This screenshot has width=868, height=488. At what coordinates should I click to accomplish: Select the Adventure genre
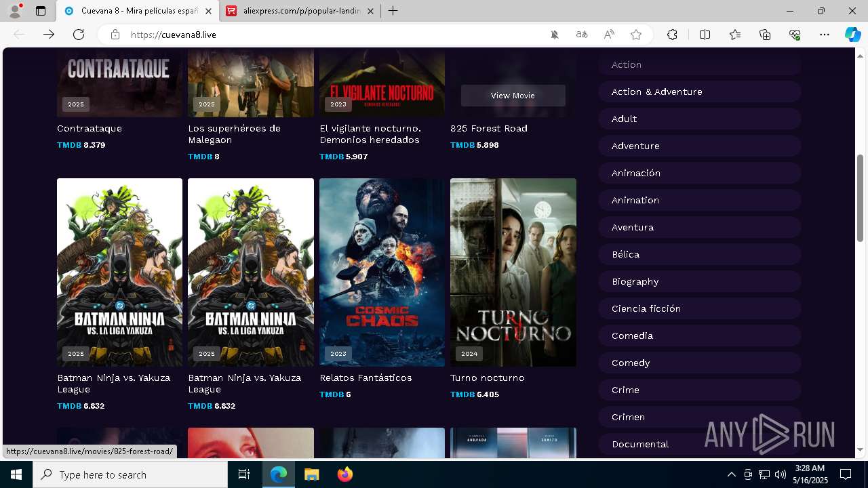(x=700, y=146)
